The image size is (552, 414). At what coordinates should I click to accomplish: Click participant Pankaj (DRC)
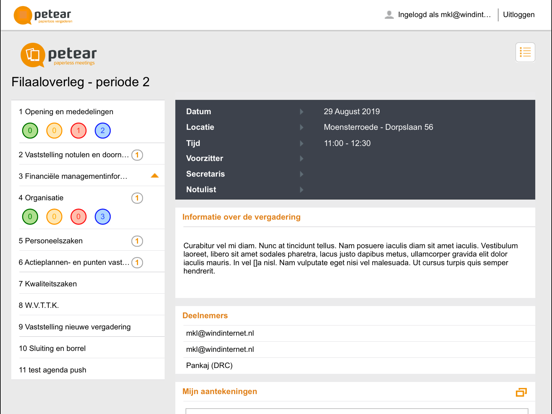[x=209, y=365]
